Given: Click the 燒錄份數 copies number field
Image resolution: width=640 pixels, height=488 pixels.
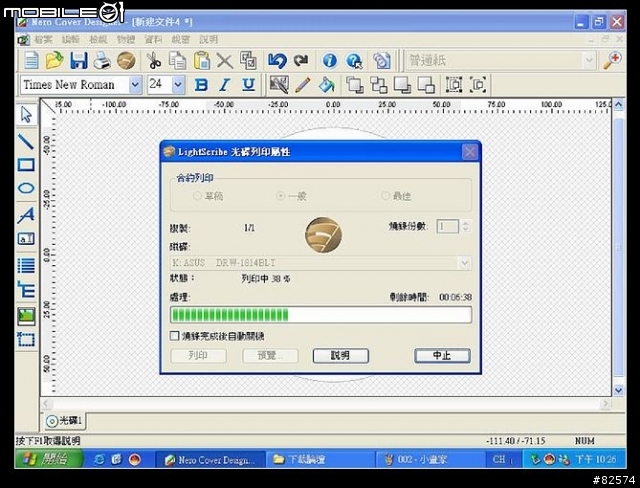Looking at the screenshot, I should 447,226.
